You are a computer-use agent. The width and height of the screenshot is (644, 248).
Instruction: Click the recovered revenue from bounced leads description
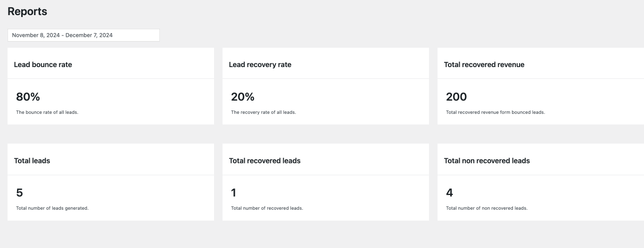(x=495, y=112)
